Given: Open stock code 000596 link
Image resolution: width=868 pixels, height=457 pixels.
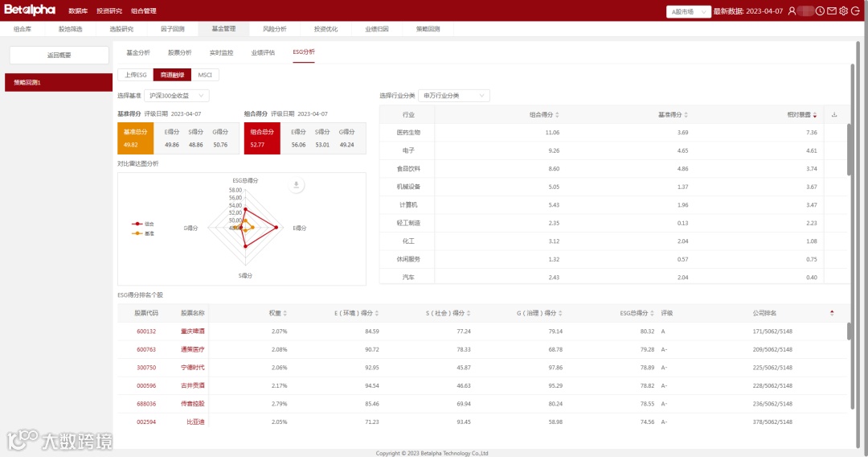Looking at the screenshot, I should [146, 385].
